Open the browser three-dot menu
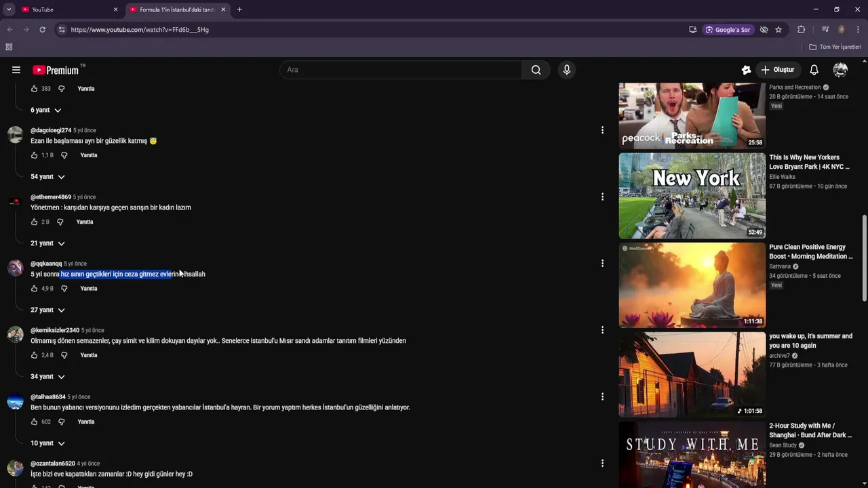The image size is (868, 488). pos(858,30)
